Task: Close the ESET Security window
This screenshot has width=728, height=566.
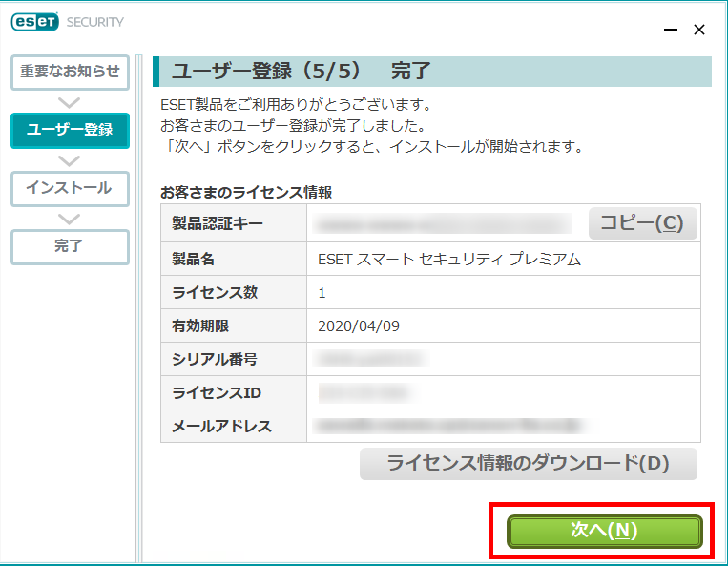Action: click(x=699, y=30)
